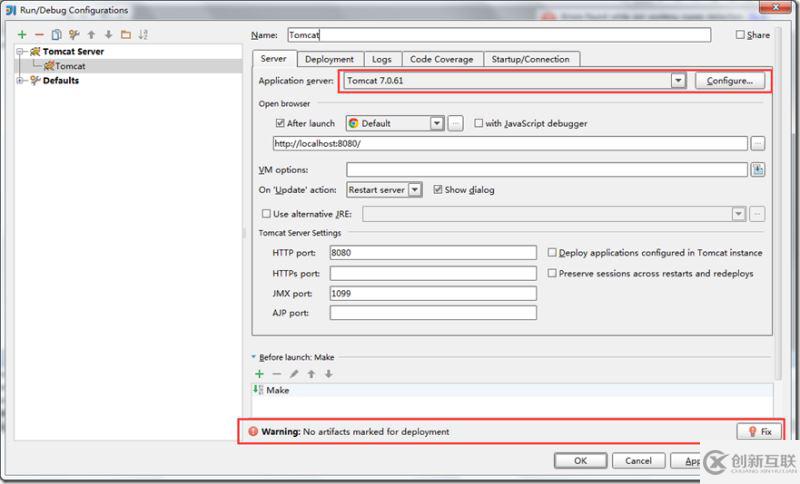Move configuration up in list toolbar
The width and height of the screenshot is (800, 484).
tap(91, 34)
